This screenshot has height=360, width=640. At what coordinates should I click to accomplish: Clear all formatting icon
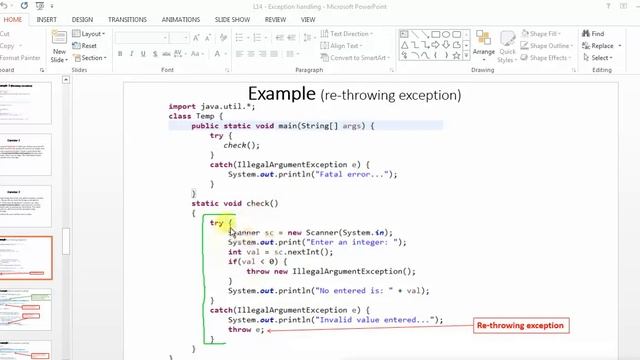pyautogui.click(x=223, y=38)
